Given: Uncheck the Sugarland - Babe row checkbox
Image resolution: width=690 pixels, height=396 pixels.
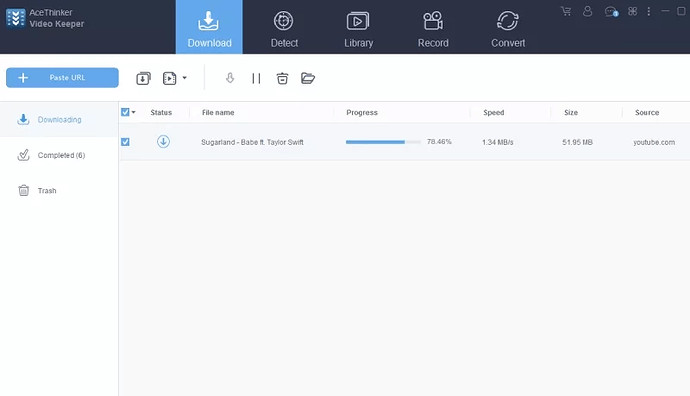Looking at the screenshot, I should tap(125, 142).
